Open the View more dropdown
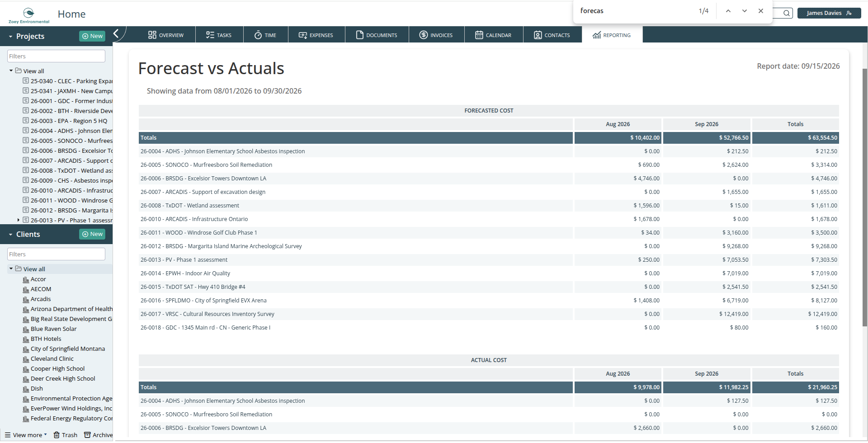The image size is (868, 443). [x=26, y=435]
